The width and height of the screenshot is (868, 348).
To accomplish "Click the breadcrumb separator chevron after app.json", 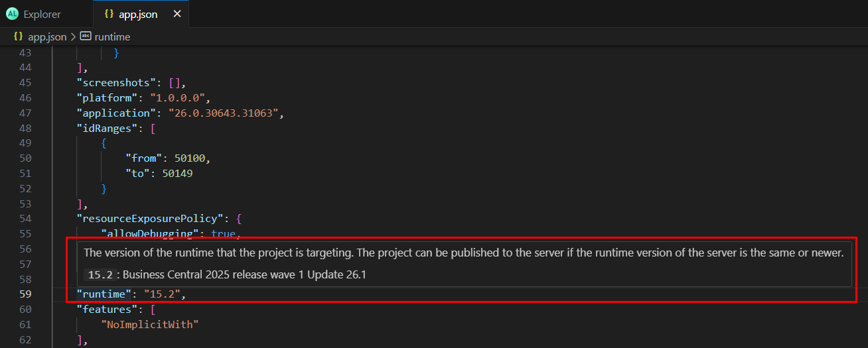I will coord(73,37).
